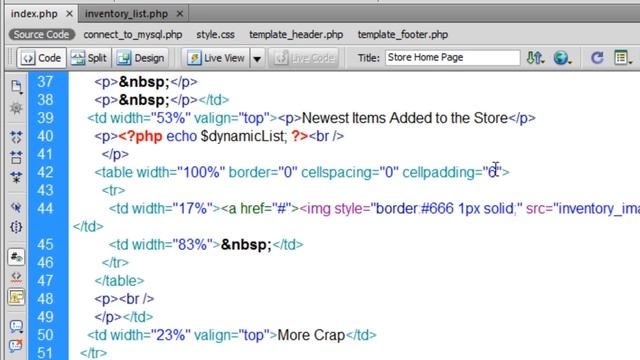640x360 pixels.
Task: Click the #666 border color value
Action: click(x=437, y=209)
